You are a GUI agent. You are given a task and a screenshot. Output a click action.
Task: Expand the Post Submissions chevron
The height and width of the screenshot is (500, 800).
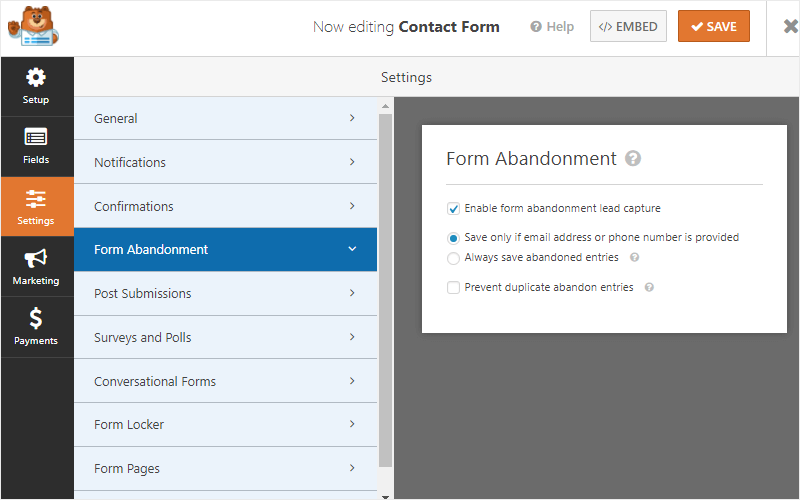tap(352, 293)
